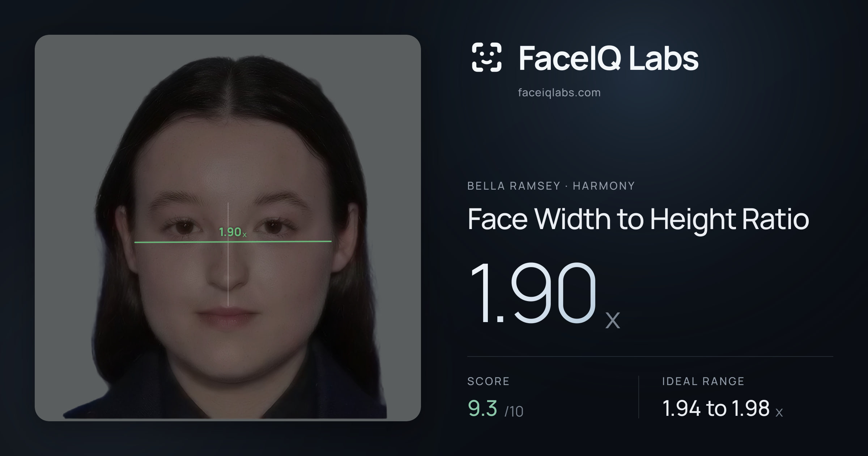Open the faceiqlabs.com link

pyautogui.click(x=559, y=93)
